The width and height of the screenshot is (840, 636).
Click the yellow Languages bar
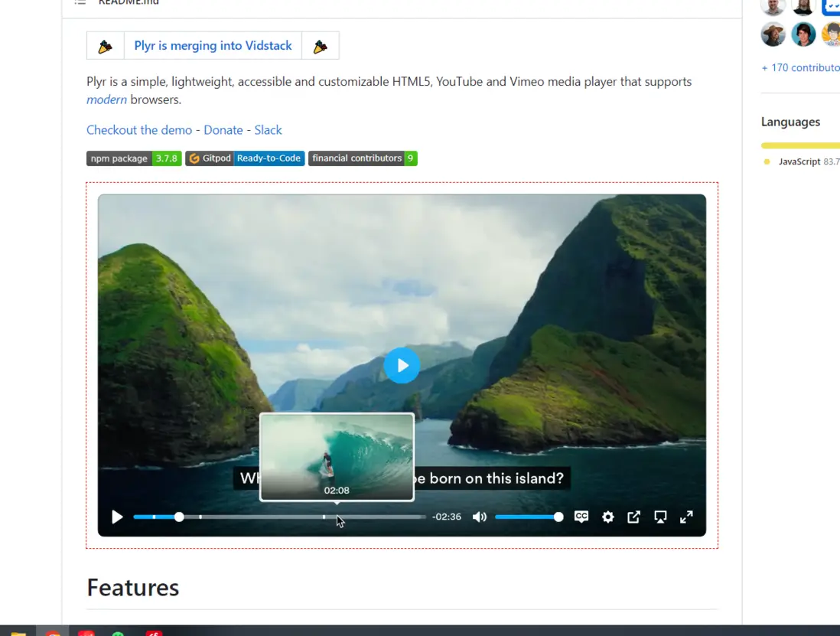(800, 145)
